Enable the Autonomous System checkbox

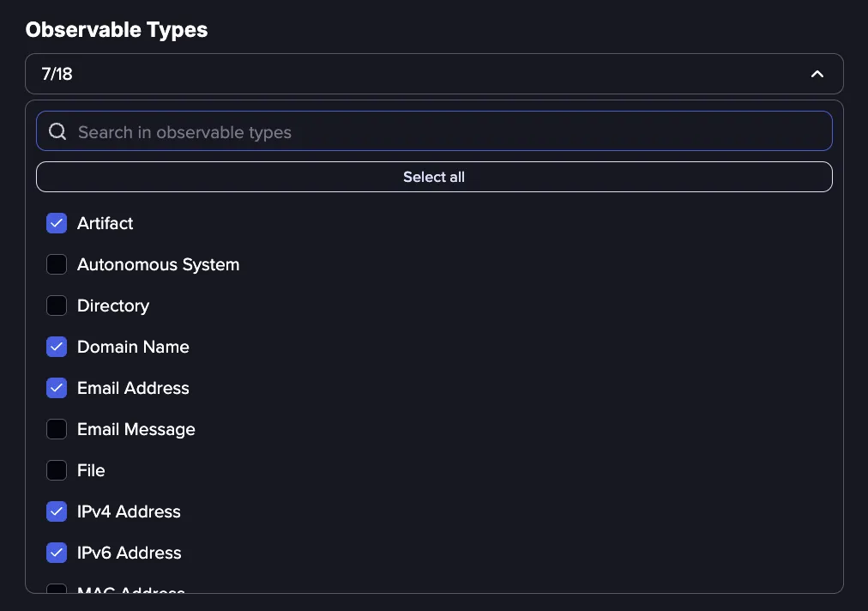pyautogui.click(x=57, y=264)
